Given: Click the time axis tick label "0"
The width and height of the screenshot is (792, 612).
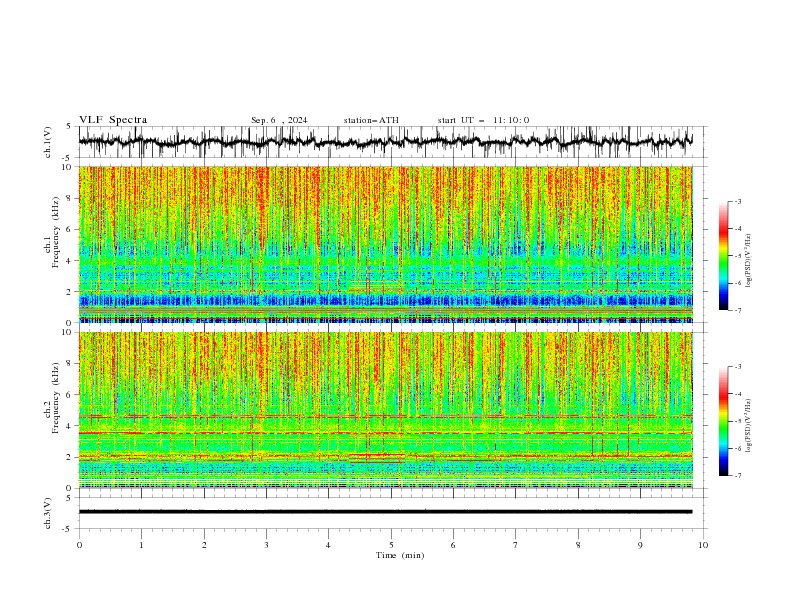Looking at the screenshot, I should point(79,545).
